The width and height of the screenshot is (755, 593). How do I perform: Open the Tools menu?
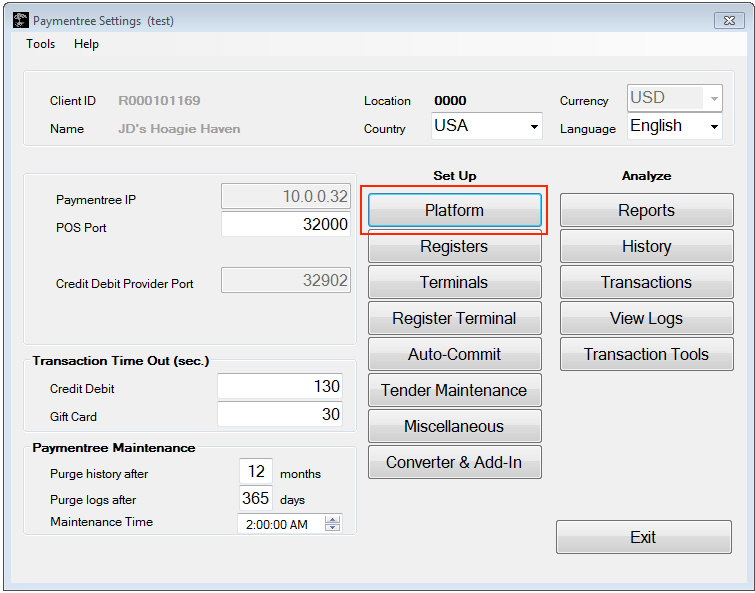click(x=40, y=44)
